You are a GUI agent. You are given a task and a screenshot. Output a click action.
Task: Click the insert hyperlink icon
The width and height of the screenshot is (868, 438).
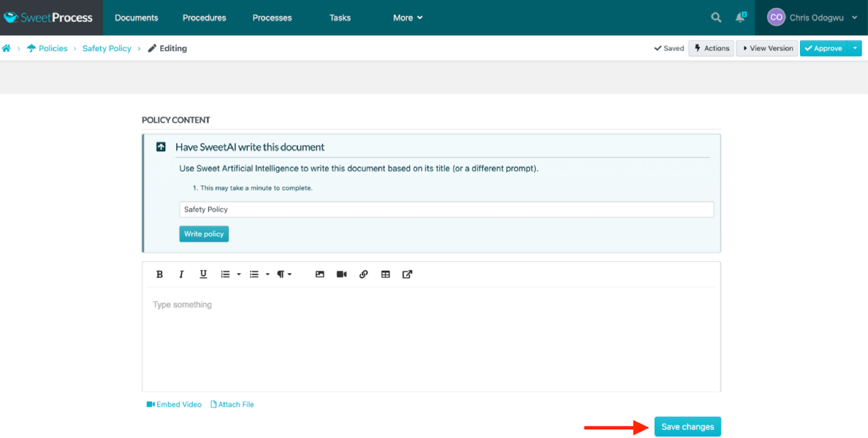[364, 274]
